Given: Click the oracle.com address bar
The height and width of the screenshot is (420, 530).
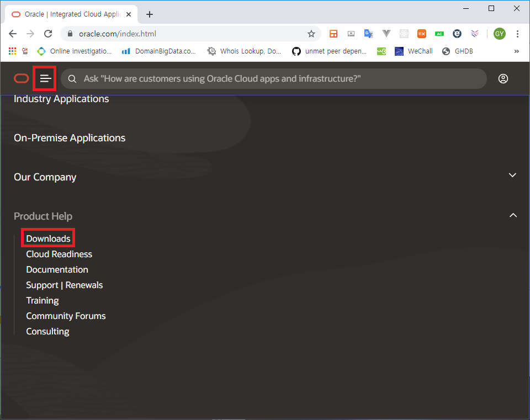Looking at the screenshot, I should 191,34.
